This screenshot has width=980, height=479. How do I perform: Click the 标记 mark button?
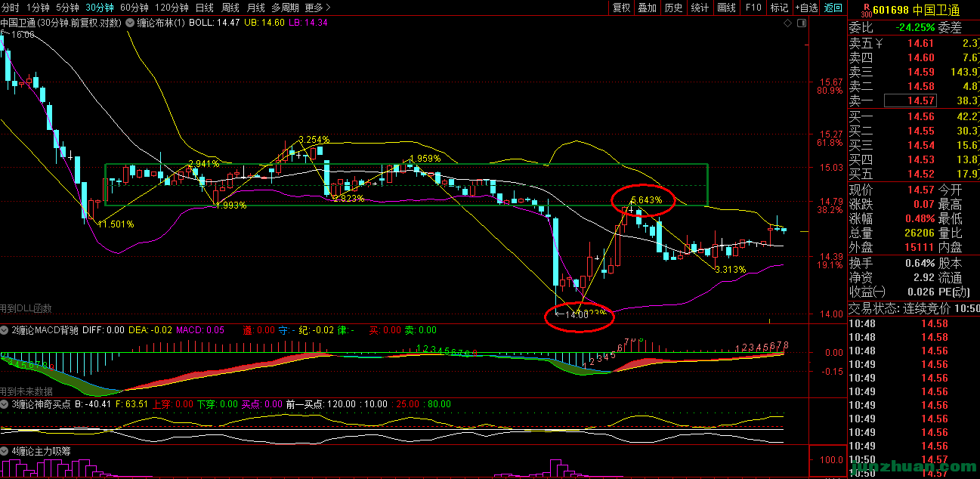(x=779, y=8)
